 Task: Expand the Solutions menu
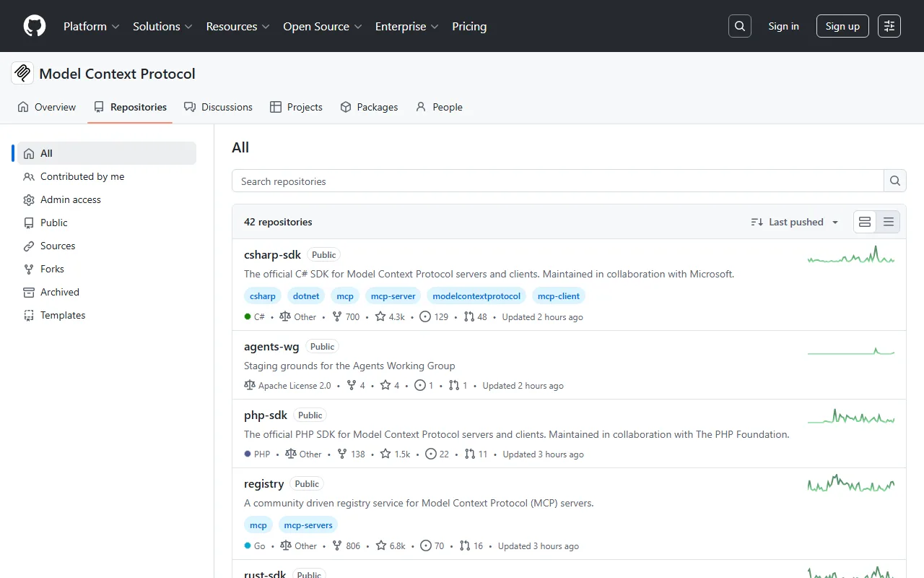pos(162,26)
